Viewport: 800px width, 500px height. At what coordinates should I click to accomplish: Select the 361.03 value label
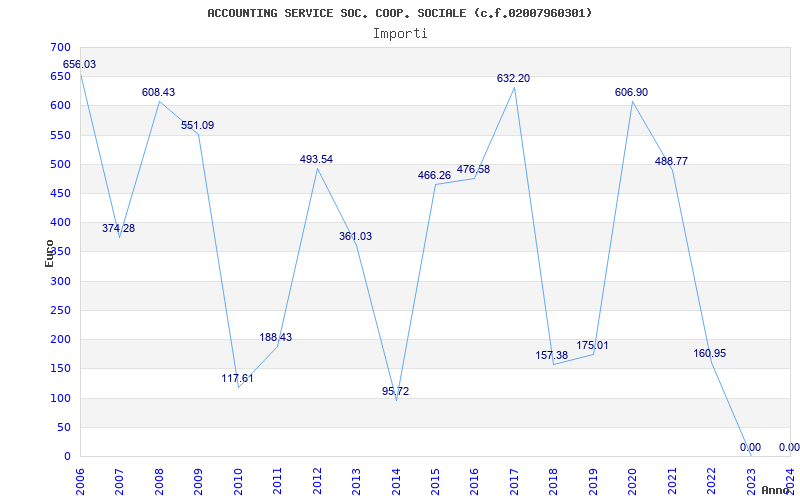(x=356, y=237)
